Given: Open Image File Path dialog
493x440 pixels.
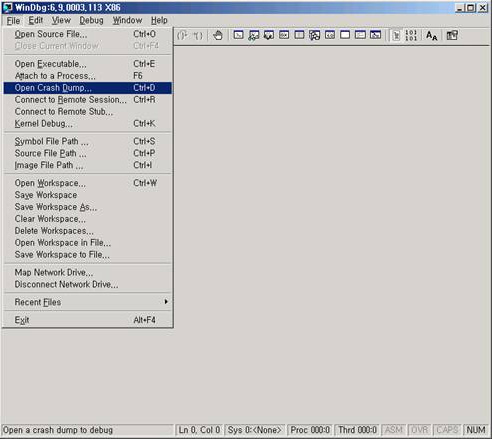Looking at the screenshot, I should [x=88, y=165].
